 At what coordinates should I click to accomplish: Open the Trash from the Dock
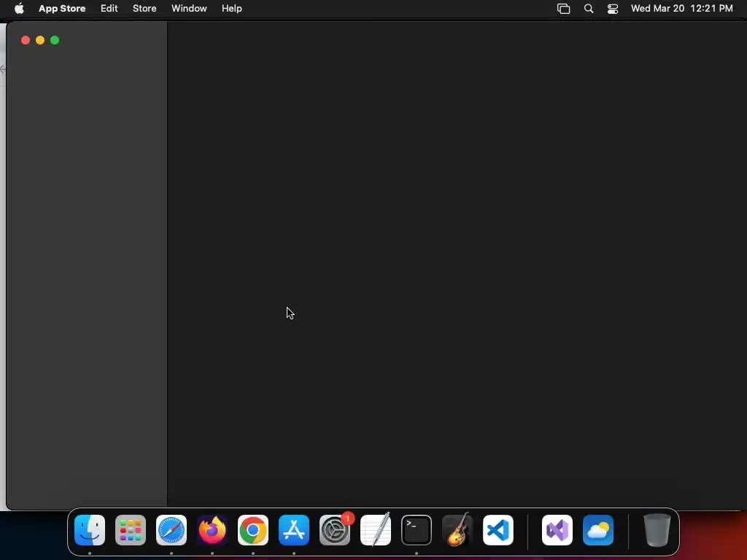pos(657,530)
